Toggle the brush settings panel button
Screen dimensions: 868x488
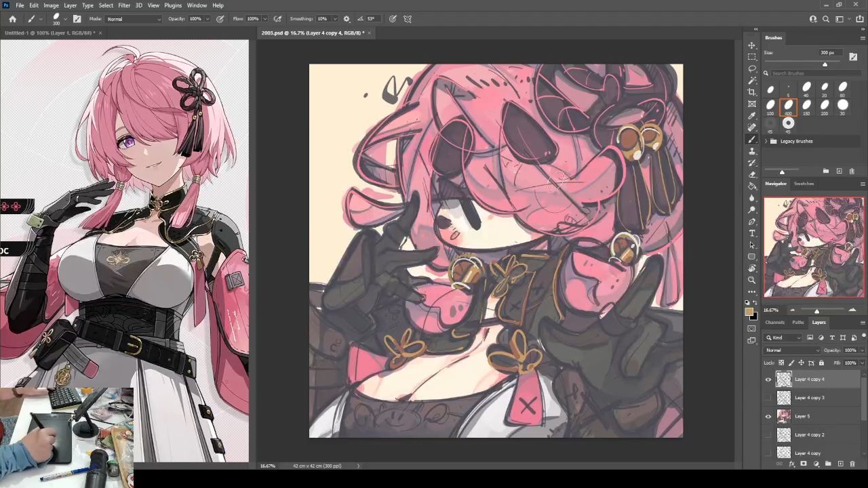coord(77,19)
